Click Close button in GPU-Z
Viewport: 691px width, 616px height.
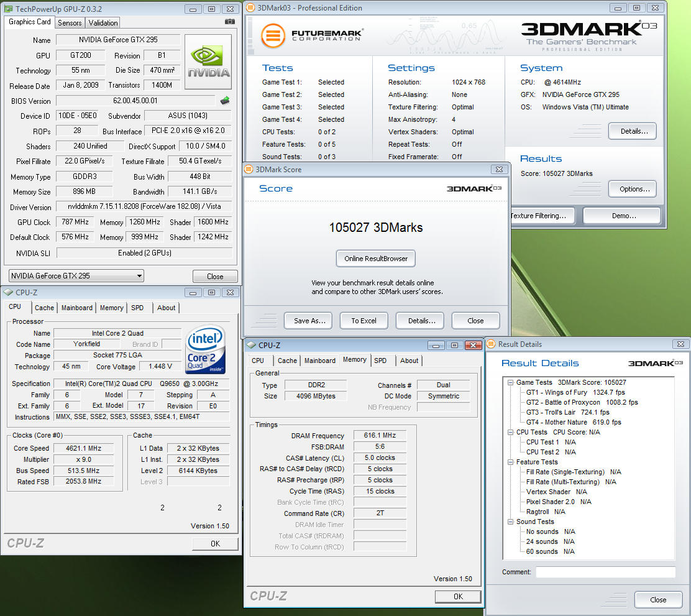click(x=215, y=277)
